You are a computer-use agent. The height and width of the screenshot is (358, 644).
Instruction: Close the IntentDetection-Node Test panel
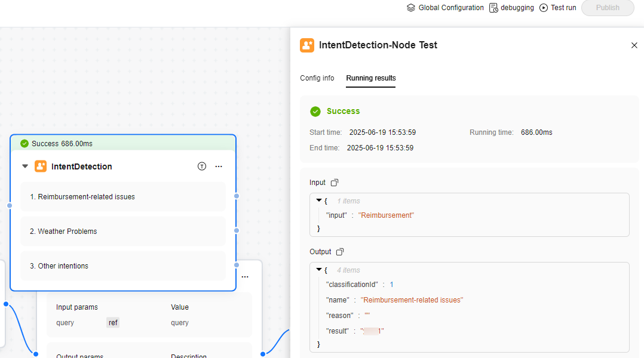point(634,45)
